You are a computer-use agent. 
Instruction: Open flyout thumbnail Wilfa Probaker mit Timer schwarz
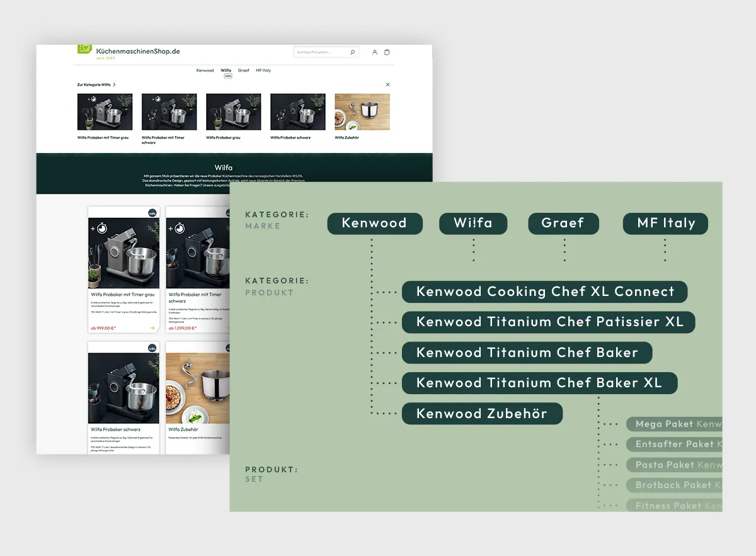pyautogui.click(x=169, y=112)
